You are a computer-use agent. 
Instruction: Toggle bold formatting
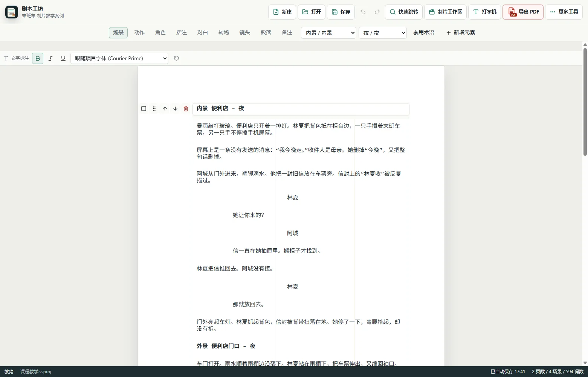38,58
